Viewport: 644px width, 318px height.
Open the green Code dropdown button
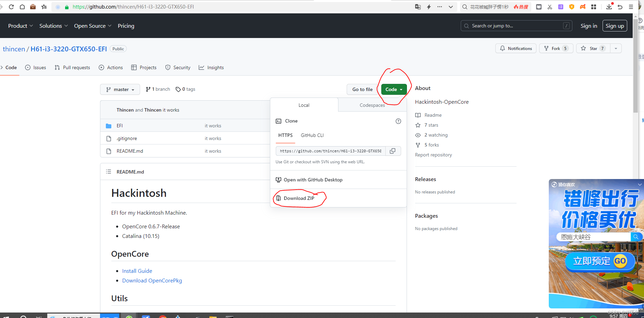(394, 89)
